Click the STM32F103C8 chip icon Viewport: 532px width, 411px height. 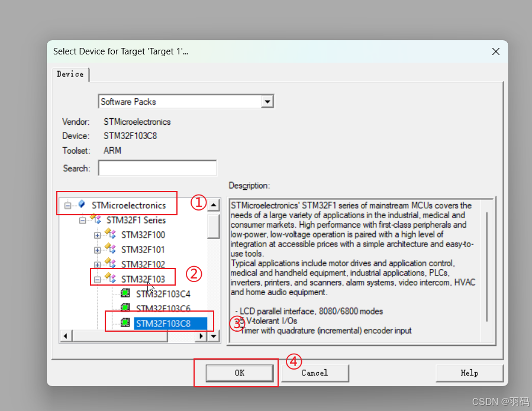click(125, 322)
